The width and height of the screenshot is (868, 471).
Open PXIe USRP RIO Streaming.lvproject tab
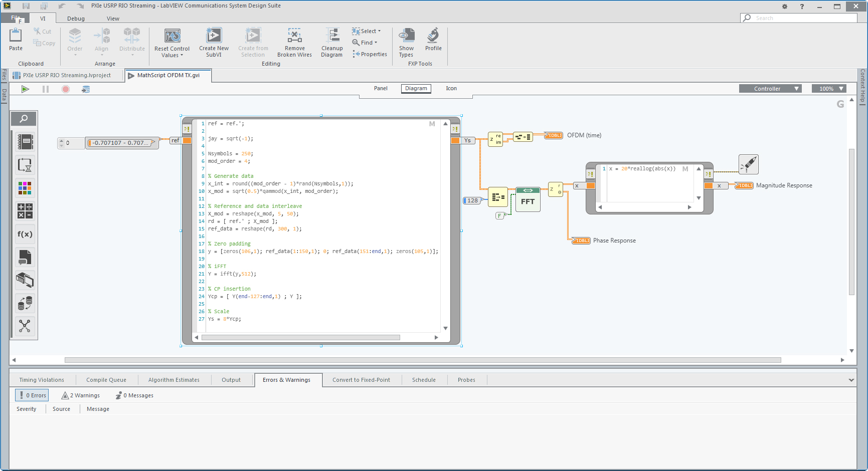point(66,75)
